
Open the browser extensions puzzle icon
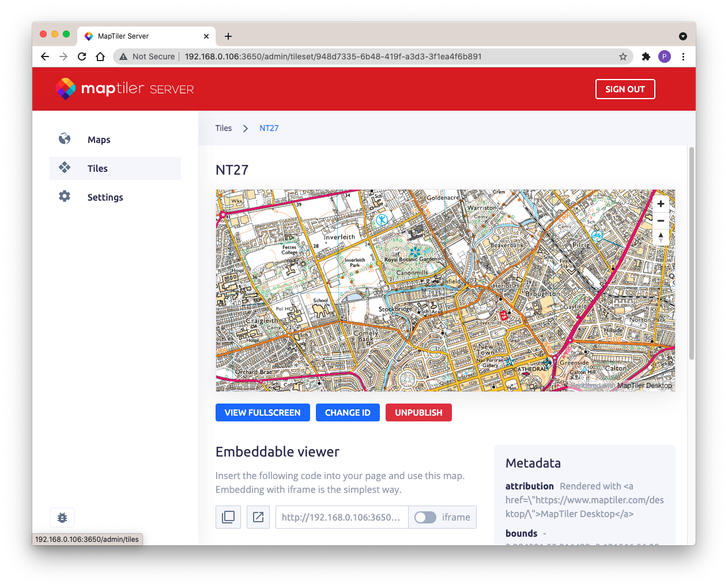pyautogui.click(x=646, y=56)
